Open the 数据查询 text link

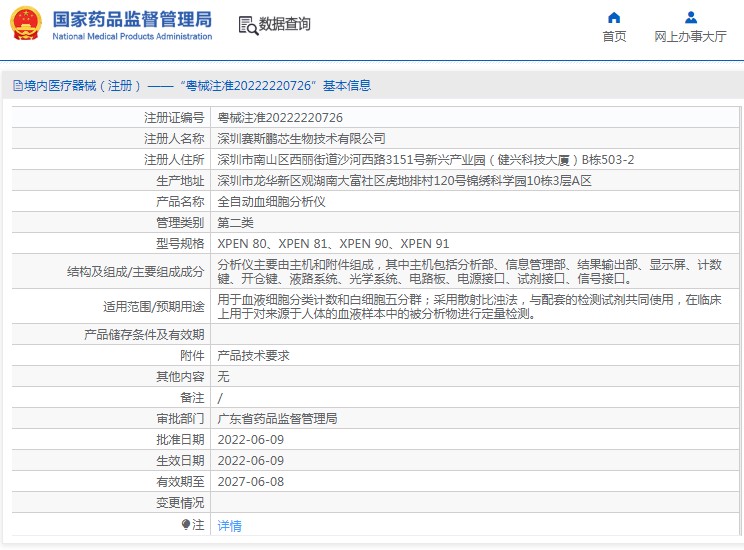coord(285,25)
